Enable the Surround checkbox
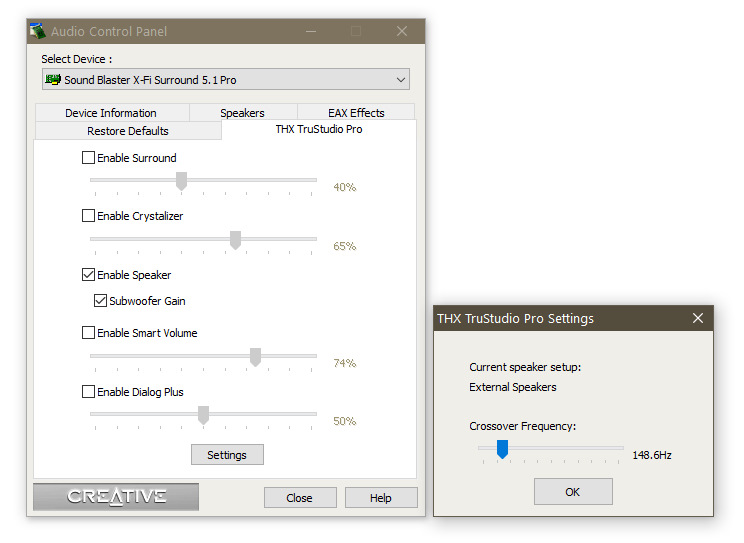 pyautogui.click(x=88, y=158)
